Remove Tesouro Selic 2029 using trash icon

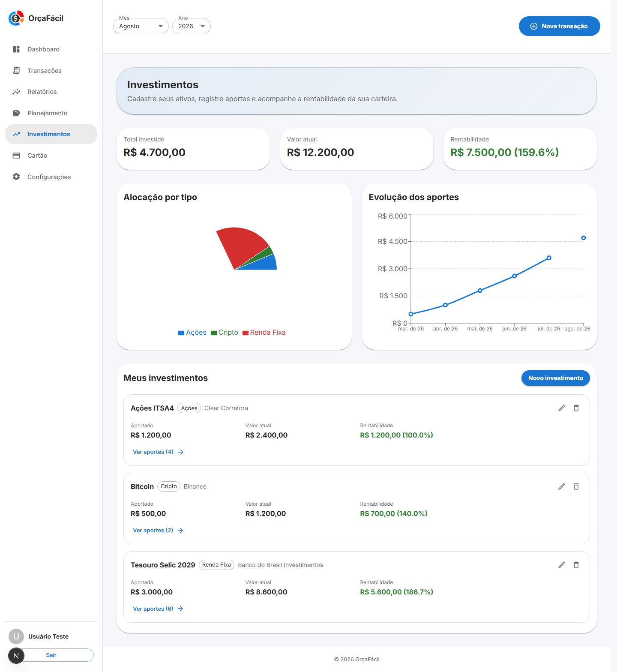pos(576,565)
